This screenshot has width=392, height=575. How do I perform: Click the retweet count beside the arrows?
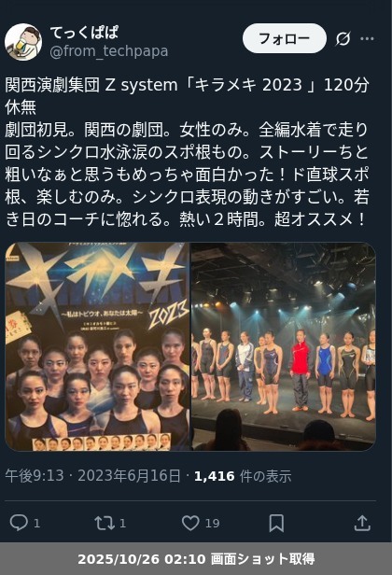(123, 524)
